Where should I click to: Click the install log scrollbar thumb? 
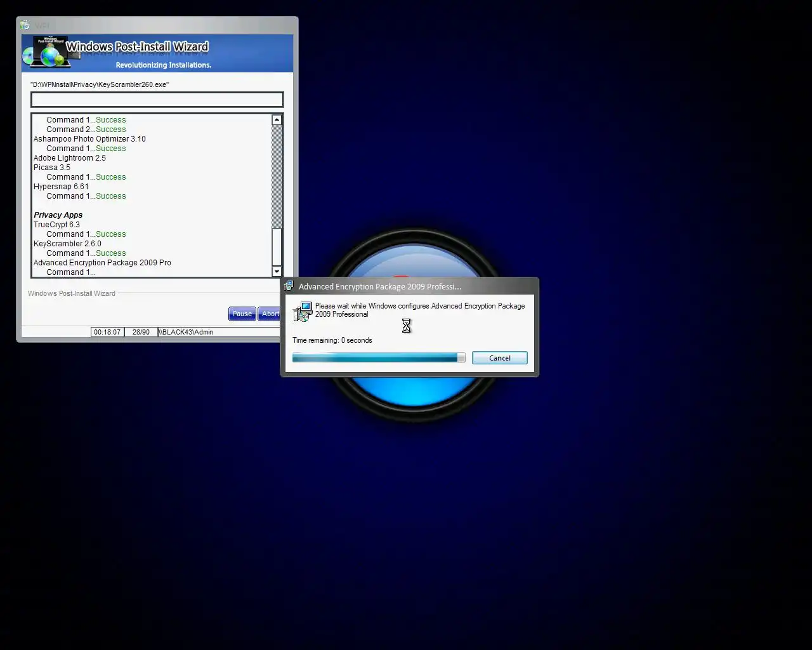click(277, 246)
